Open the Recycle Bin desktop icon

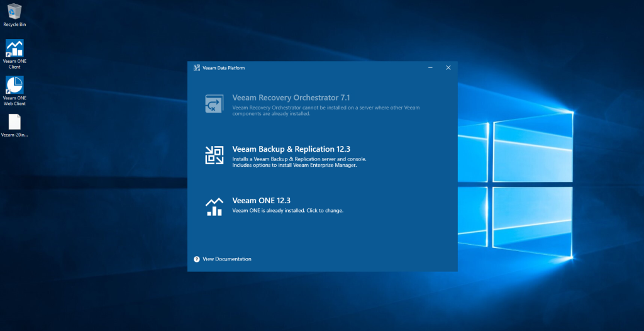click(14, 15)
